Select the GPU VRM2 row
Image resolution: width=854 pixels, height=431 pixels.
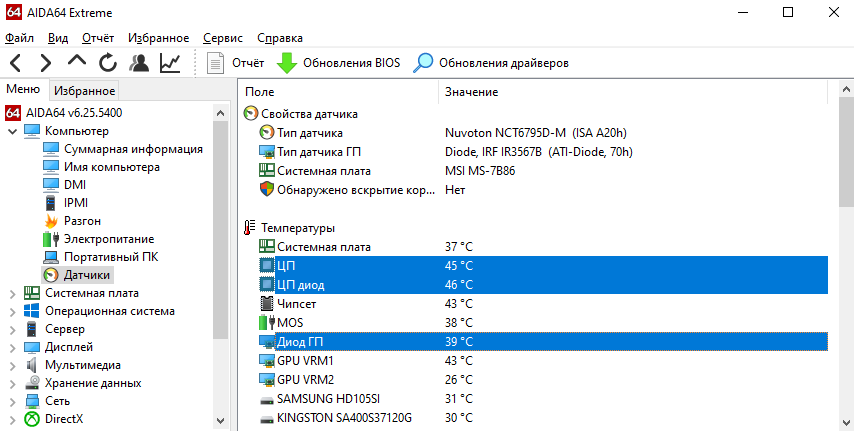[543, 380]
